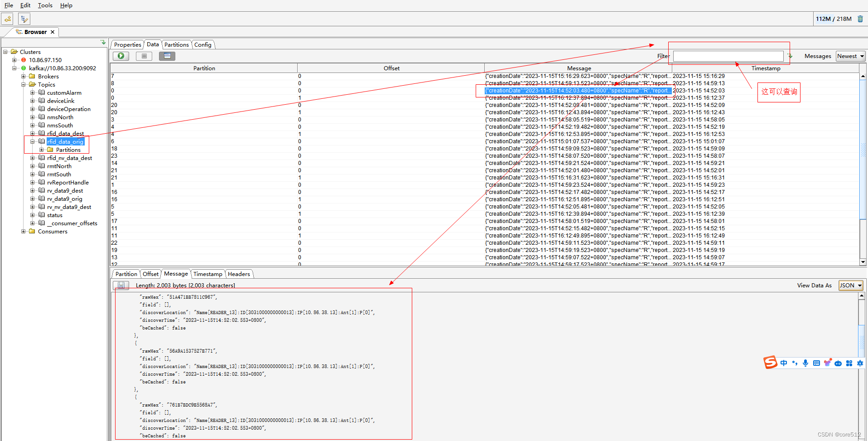
Task: Click the message table scroll-down arrow
Action: point(863,262)
